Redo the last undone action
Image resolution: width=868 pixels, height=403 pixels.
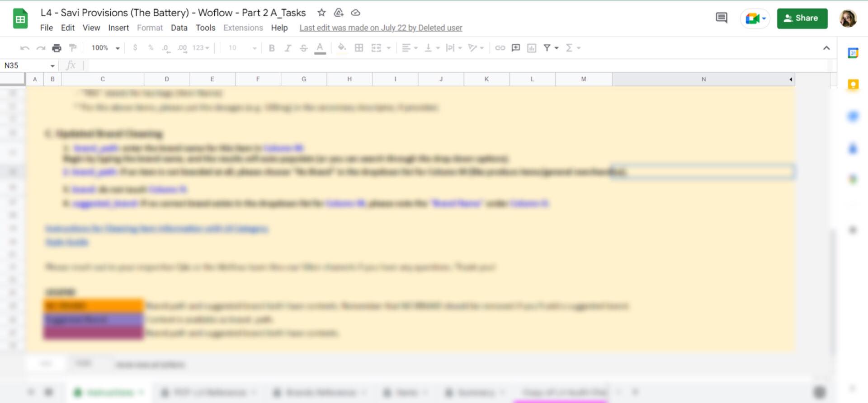(41, 48)
